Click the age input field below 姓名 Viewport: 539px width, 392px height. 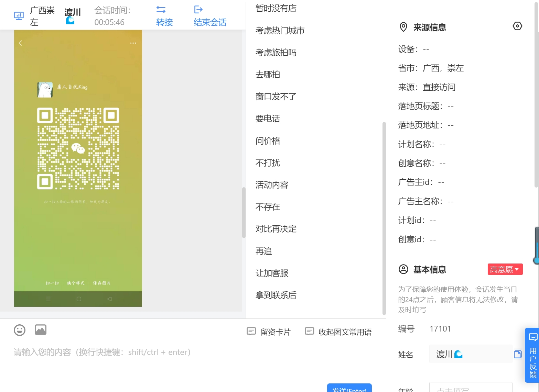coord(471,388)
